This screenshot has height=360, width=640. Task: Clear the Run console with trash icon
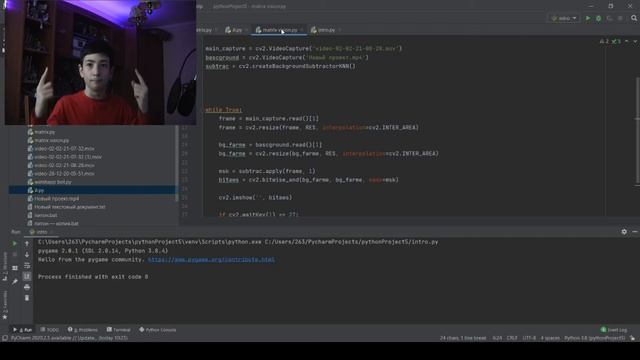tap(27, 298)
